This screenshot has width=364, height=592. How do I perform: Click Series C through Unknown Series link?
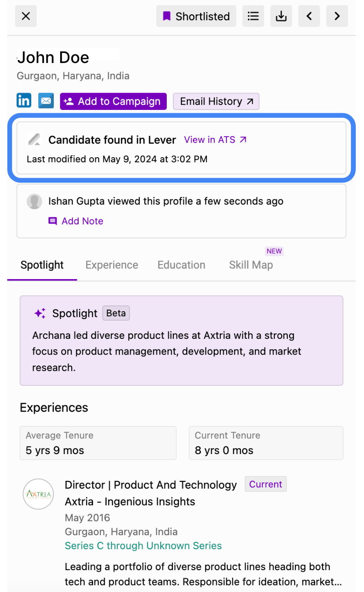(143, 546)
